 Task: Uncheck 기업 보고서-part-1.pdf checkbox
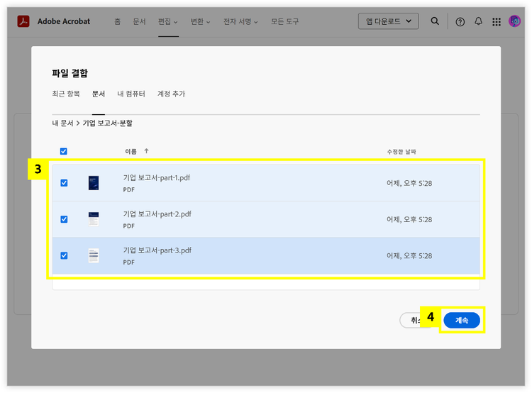click(64, 183)
